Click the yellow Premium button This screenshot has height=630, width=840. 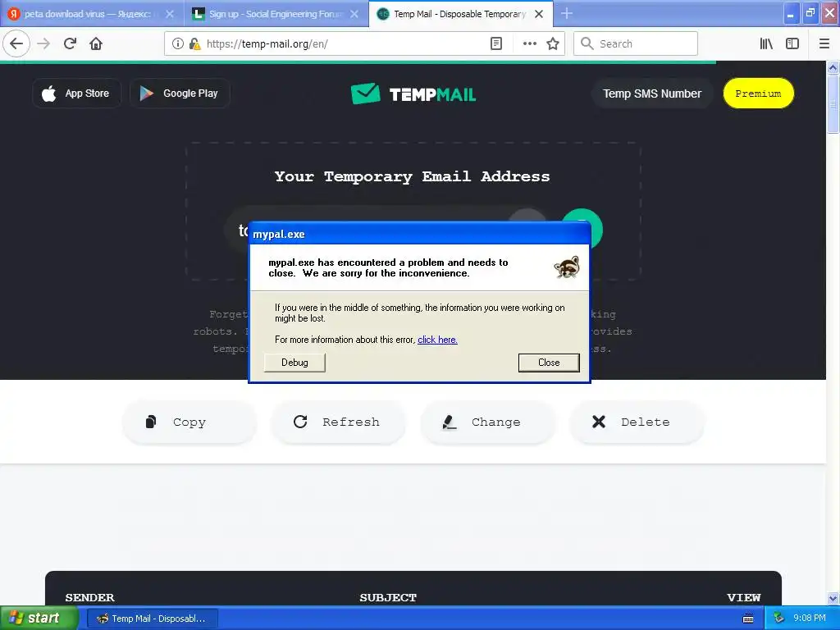click(x=758, y=94)
